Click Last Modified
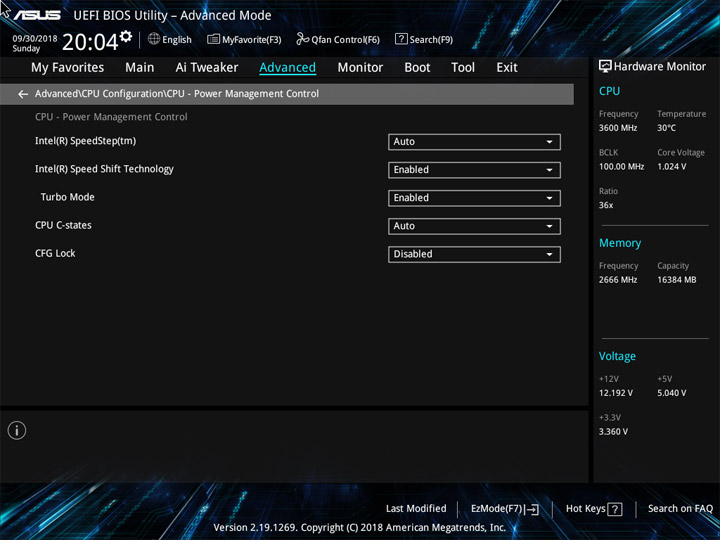This screenshot has width=720, height=540. (x=416, y=508)
